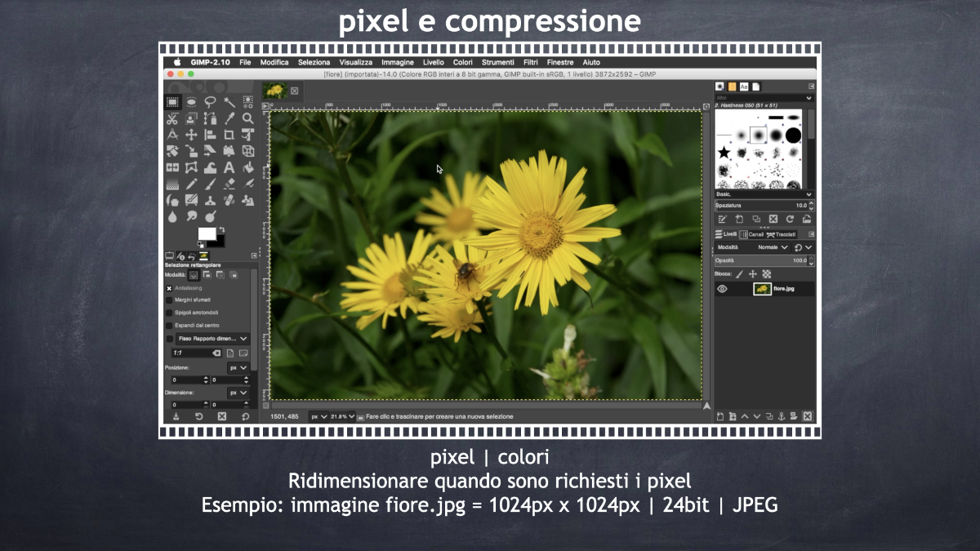
Task: Toggle the Antialiasing checkbox
Action: (170, 288)
